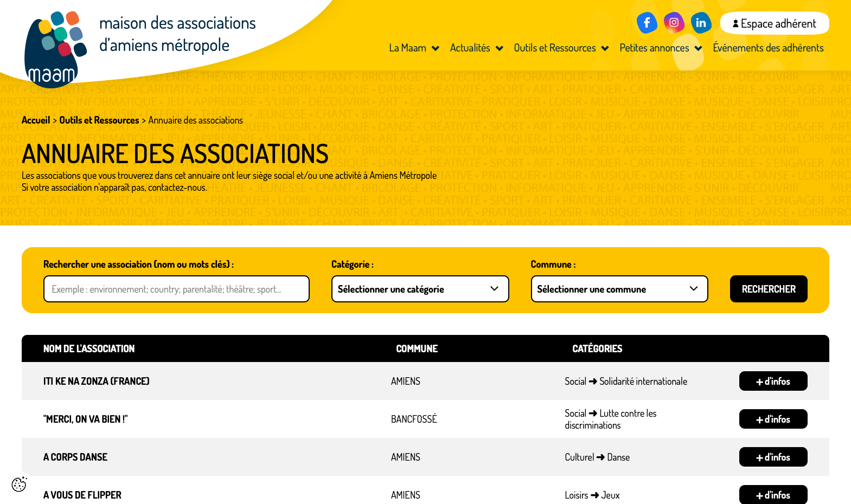Select ITI KE NA ZONZA (FRANCE) name
The width and height of the screenshot is (851, 504).
point(97,382)
